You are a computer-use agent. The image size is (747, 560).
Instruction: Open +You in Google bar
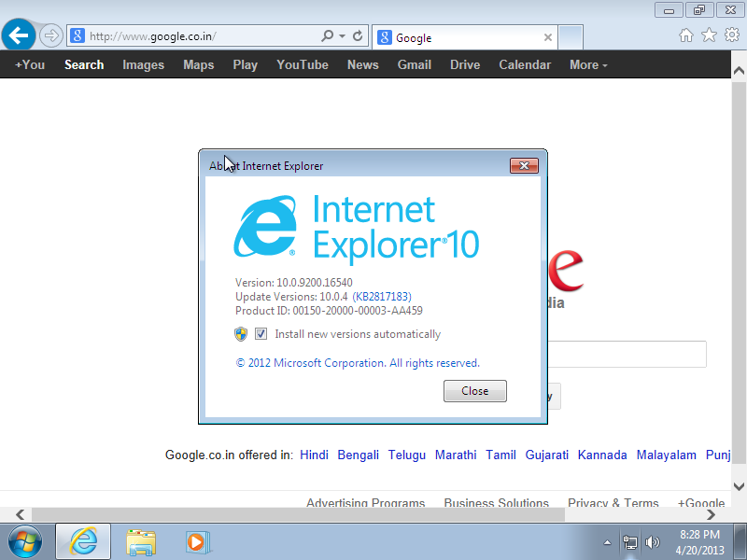[30, 64]
